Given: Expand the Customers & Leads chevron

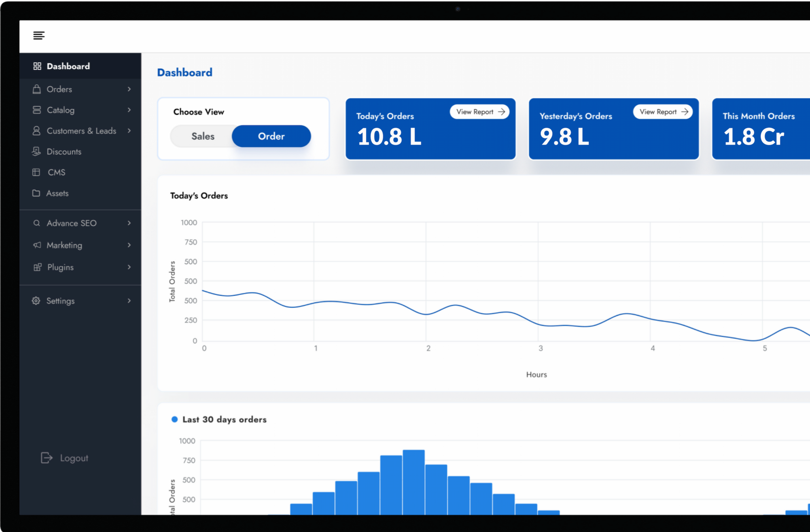Looking at the screenshot, I should tap(129, 131).
